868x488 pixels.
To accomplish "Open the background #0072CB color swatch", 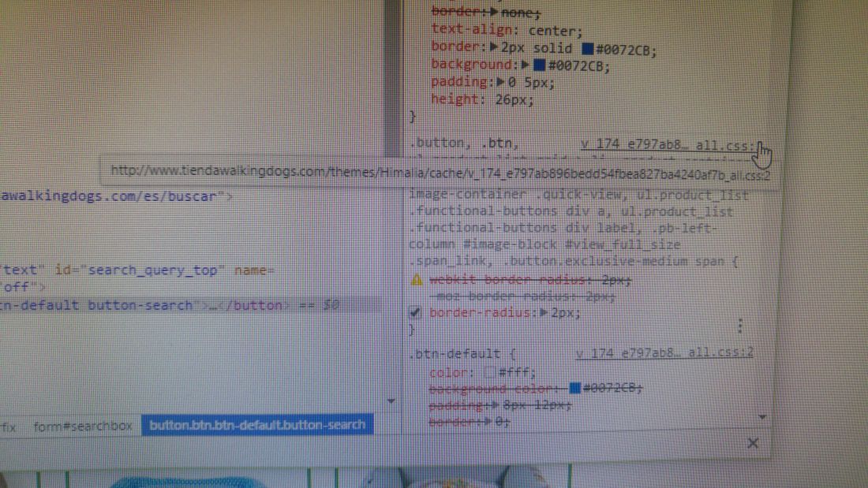I will point(539,65).
